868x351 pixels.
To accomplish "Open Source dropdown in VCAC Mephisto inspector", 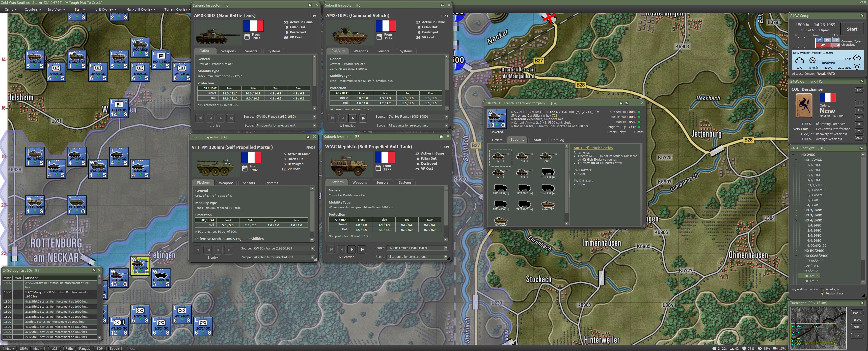I will 417,248.
